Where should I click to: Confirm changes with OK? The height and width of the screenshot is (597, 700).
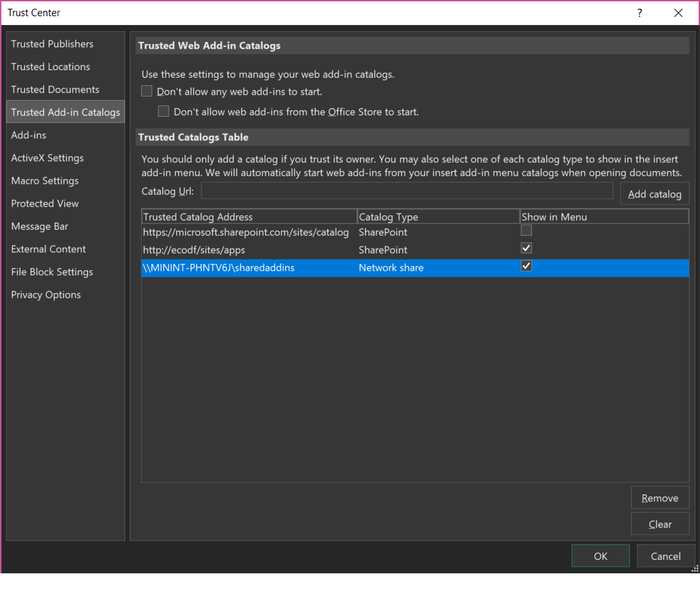click(x=600, y=556)
